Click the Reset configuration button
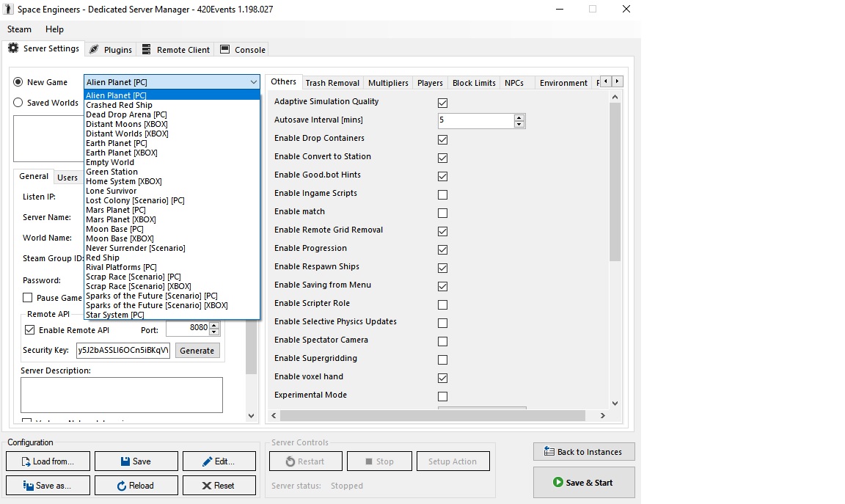The height and width of the screenshot is (504, 845). tap(219, 486)
